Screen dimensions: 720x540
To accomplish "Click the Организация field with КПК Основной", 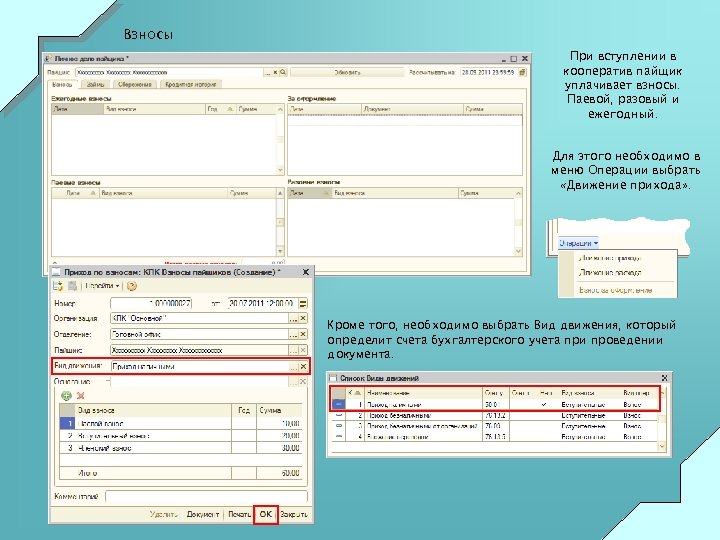I will [x=200, y=319].
